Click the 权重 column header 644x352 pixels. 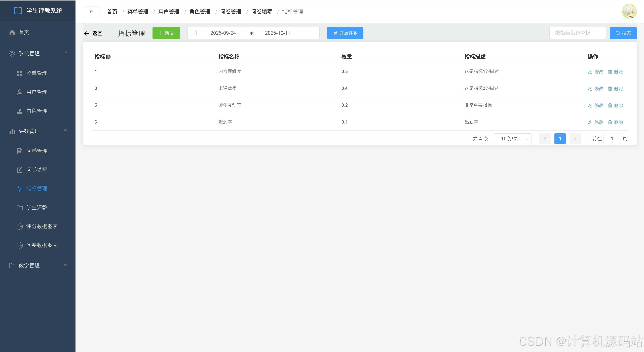[x=347, y=57]
